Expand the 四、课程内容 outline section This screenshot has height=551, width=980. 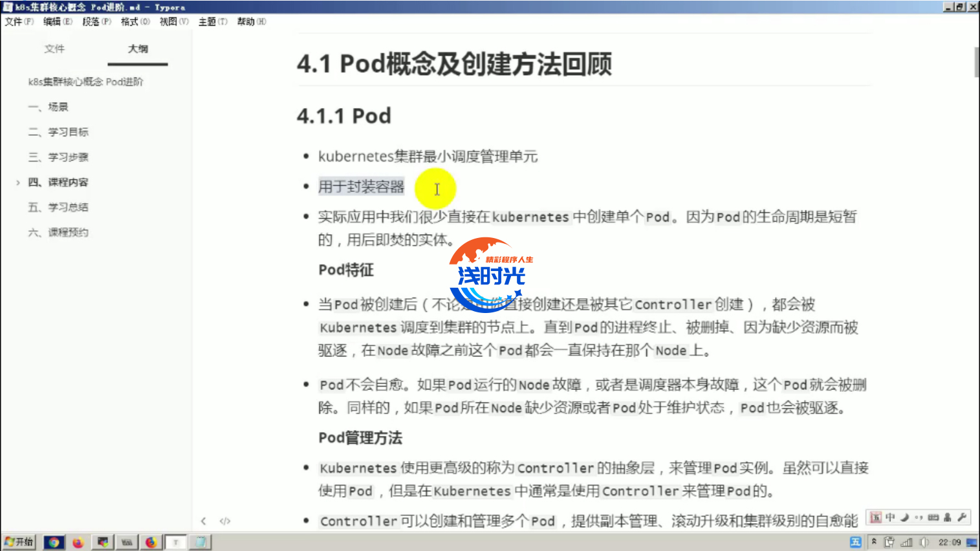tap(18, 182)
